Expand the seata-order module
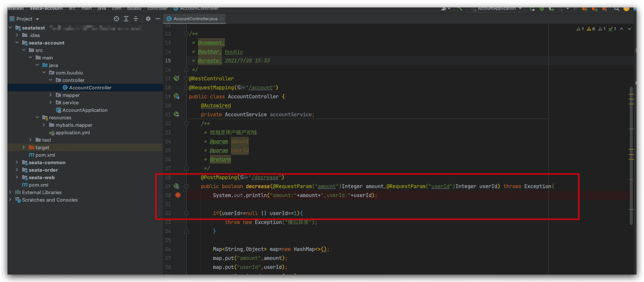 17,170
